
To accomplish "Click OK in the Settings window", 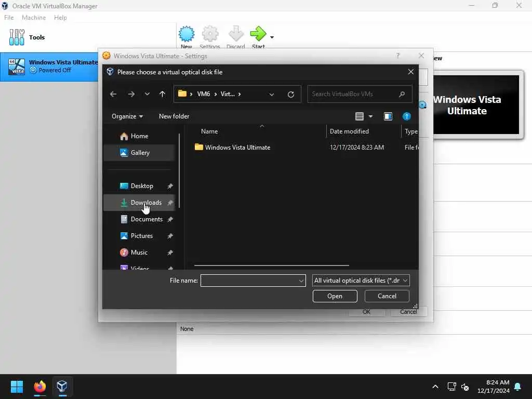I will [366, 312].
